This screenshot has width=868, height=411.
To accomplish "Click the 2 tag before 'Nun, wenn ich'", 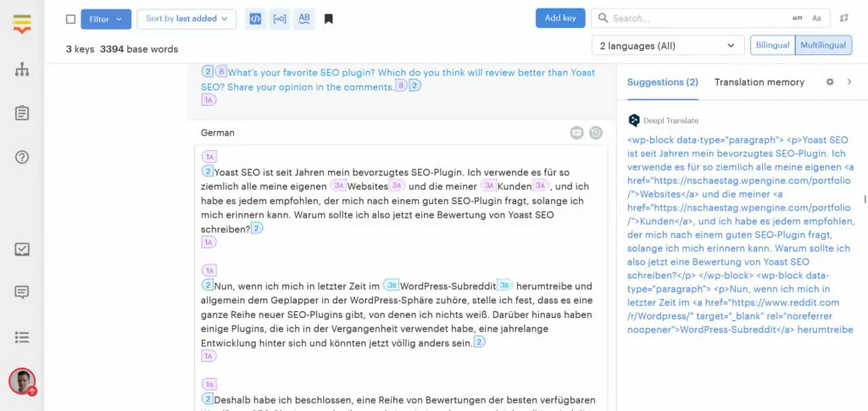I will [208, 286].
